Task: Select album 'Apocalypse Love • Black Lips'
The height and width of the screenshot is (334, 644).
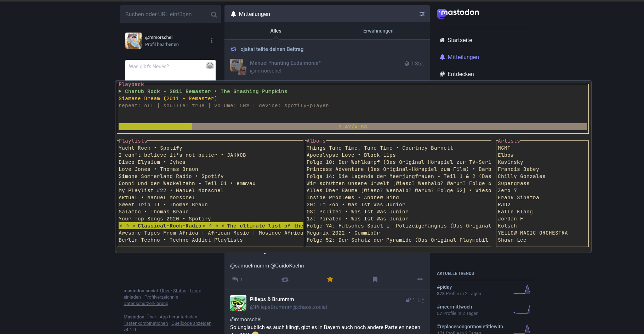Action: pyautogui.click(x=351, y=155)
